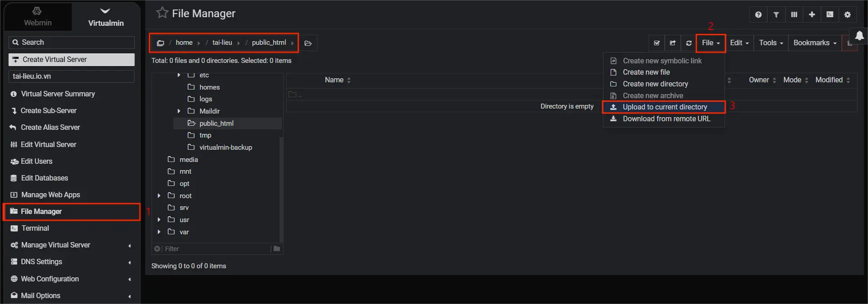The width and height of the screenshot is (868, 304).
Task: Expand the root folder arrow
Action: pyautogui.click(x=159, y=195)
